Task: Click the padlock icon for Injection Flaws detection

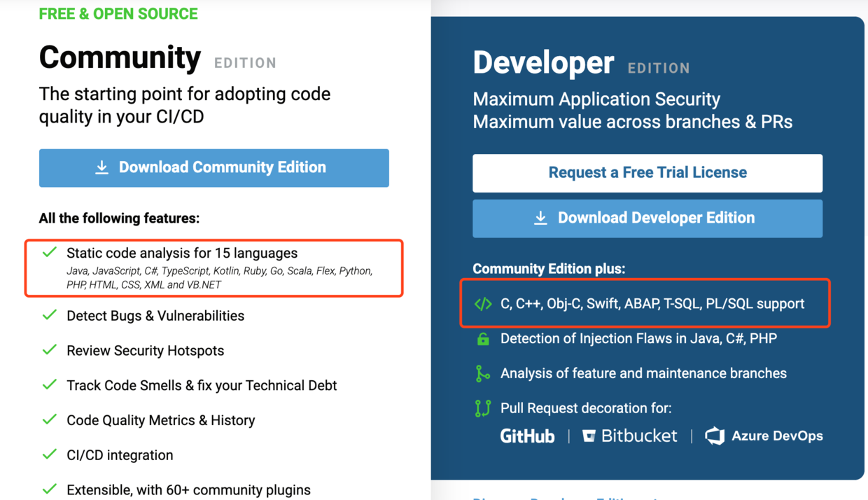Action: click(483, 338)
